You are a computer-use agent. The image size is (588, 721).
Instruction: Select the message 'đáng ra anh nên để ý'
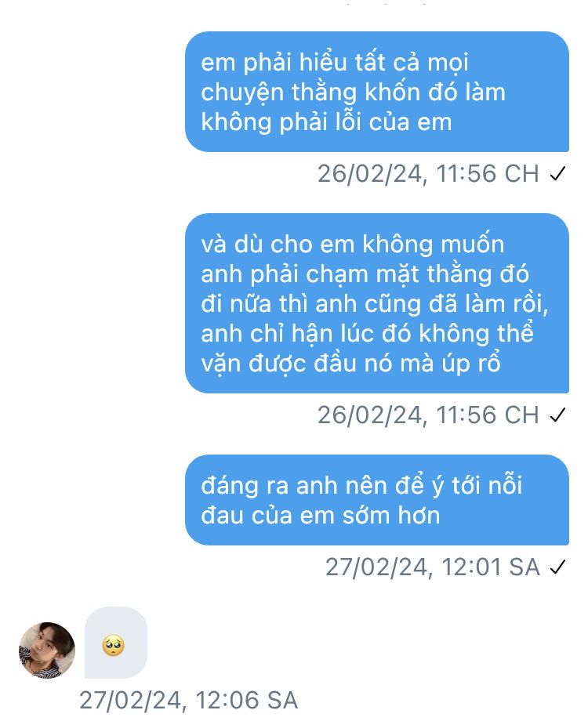(377, 500)
